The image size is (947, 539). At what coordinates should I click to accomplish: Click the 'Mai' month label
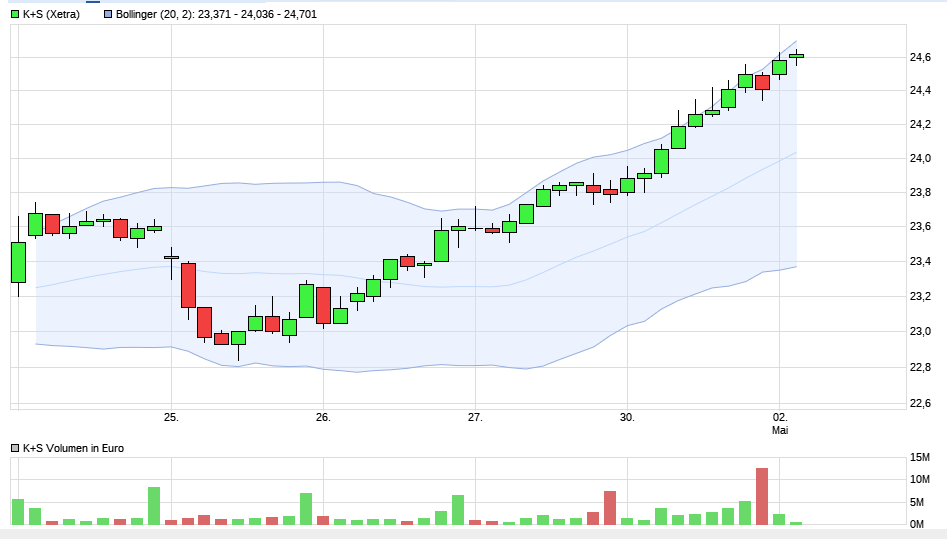click(x=780, y=430)
